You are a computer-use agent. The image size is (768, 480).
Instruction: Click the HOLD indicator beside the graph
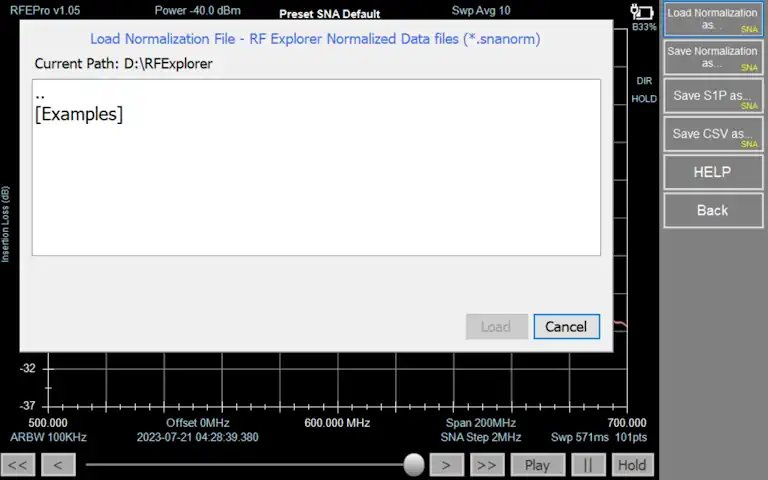tap(644, 99)
